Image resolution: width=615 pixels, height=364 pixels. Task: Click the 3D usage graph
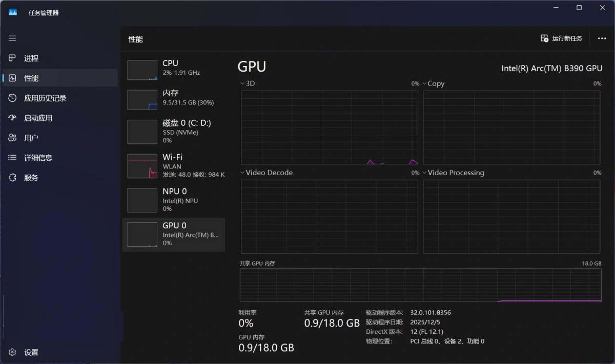[330, 127]
